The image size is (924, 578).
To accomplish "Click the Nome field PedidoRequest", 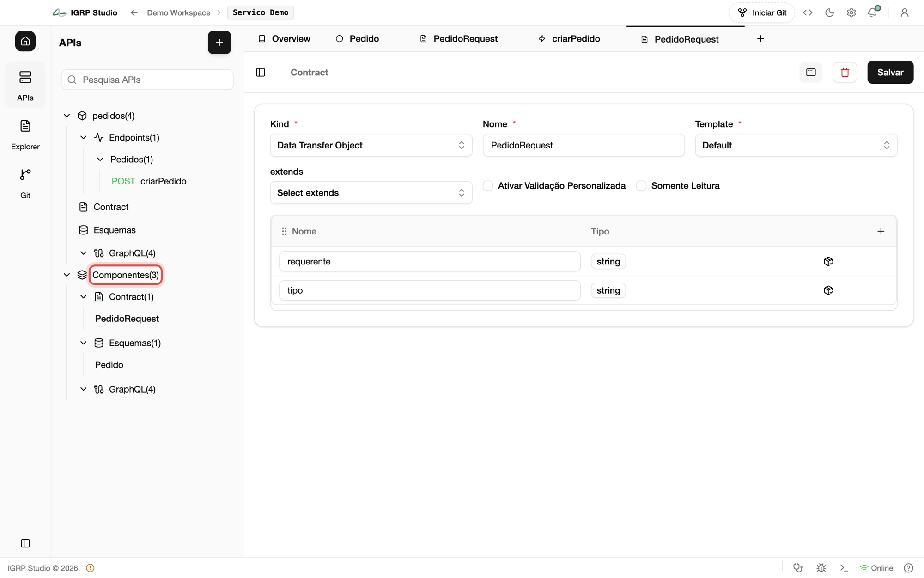I will coord(584,145).
